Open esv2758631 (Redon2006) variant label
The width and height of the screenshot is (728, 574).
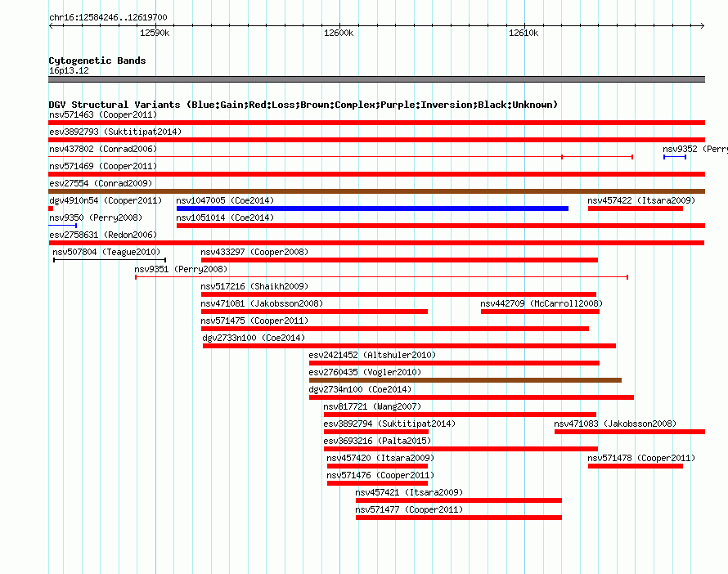click(103, 235)
